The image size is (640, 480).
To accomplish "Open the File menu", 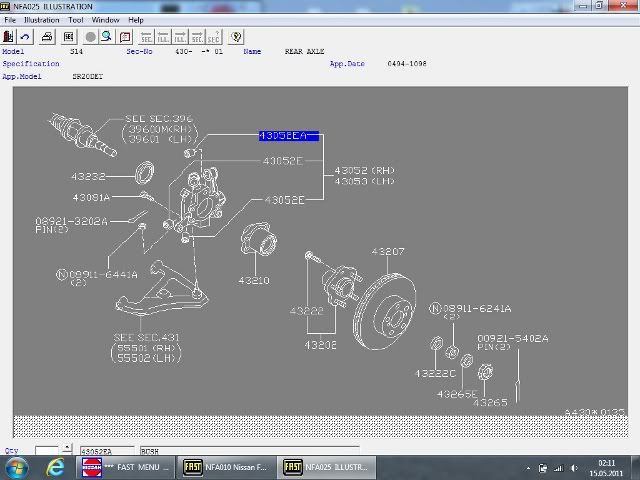I will tap(10, 20).
